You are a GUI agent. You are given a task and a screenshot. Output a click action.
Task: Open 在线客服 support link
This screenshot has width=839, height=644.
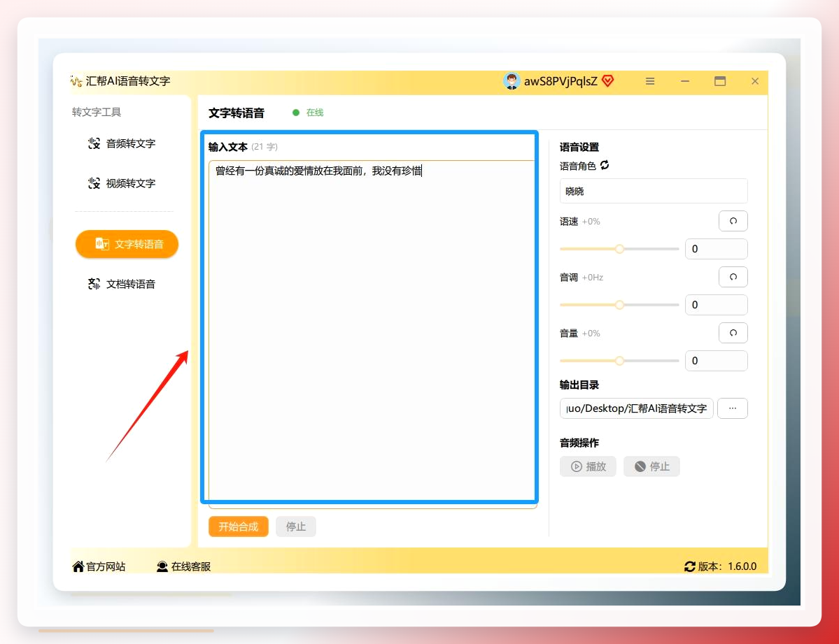click(x=183, y=566)
